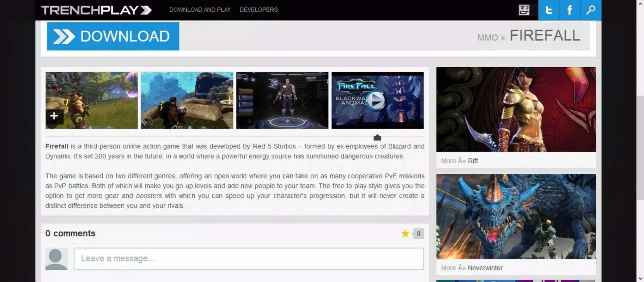The height and width of the screenshot is (282, 644).
Task: Click the bold Firefall word in description
Action: (x=57, y=146)
